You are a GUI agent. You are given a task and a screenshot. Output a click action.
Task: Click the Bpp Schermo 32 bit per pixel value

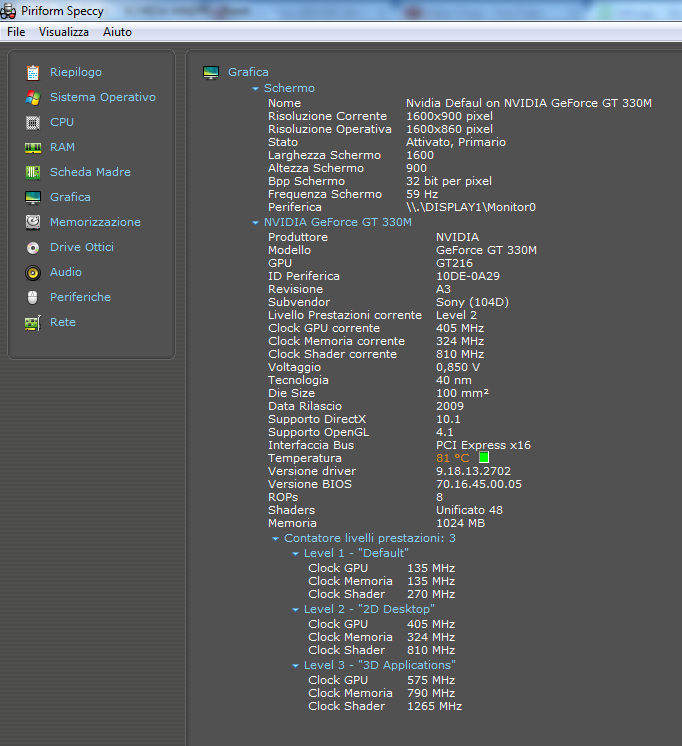coord(449,181)
